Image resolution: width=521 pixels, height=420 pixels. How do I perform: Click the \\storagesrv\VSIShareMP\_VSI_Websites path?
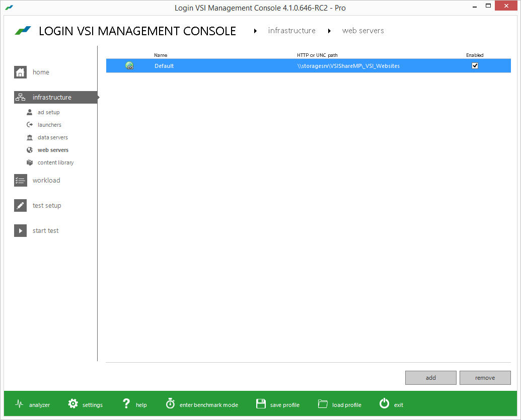348,66
